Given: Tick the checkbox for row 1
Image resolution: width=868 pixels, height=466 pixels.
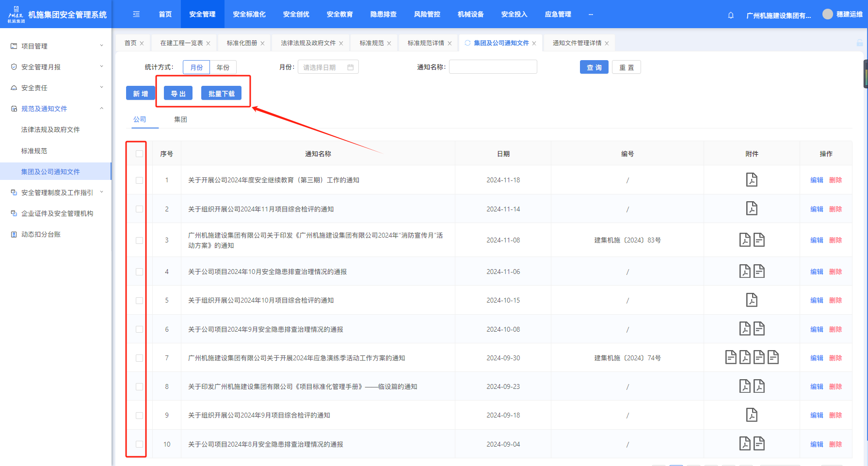Looking at the screenshot, I should pyautogui.click(x=140, y=180).
